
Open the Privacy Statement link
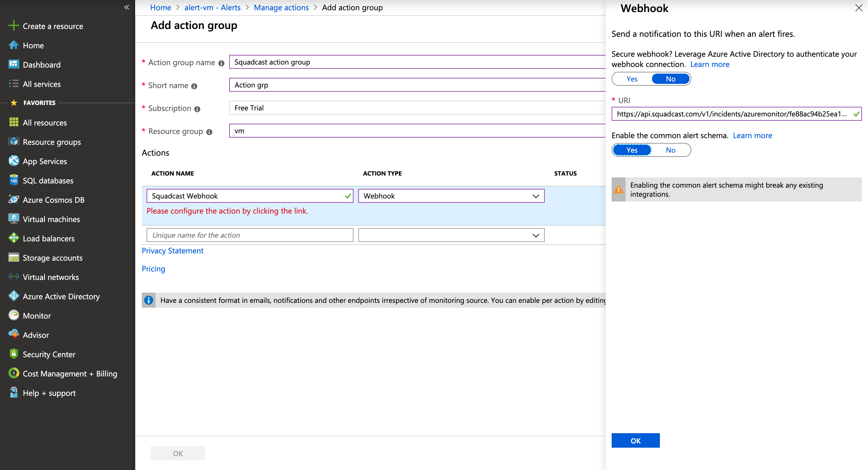[172, 251]
